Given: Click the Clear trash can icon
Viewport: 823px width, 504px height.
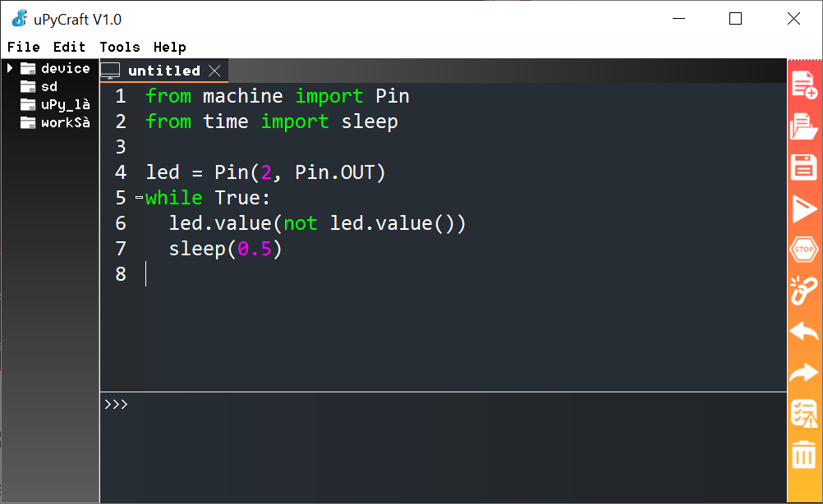Looking at the screenshot, I should click(x=803, y=454).
